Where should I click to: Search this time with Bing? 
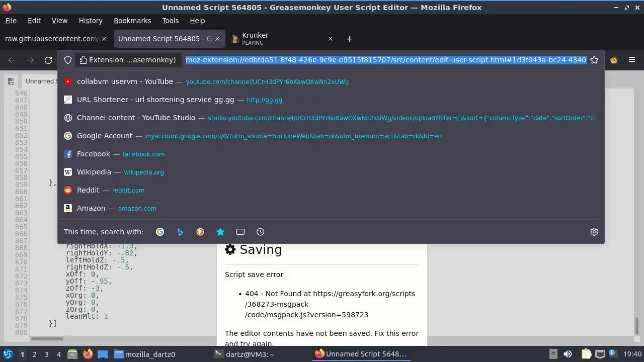coord(180,232)
